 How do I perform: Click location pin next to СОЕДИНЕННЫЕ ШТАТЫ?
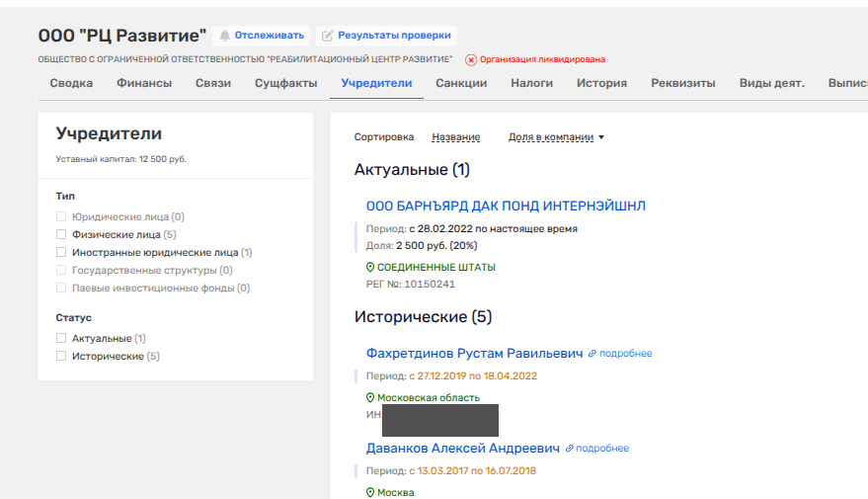pyautogui.click(x=370, y=267)
